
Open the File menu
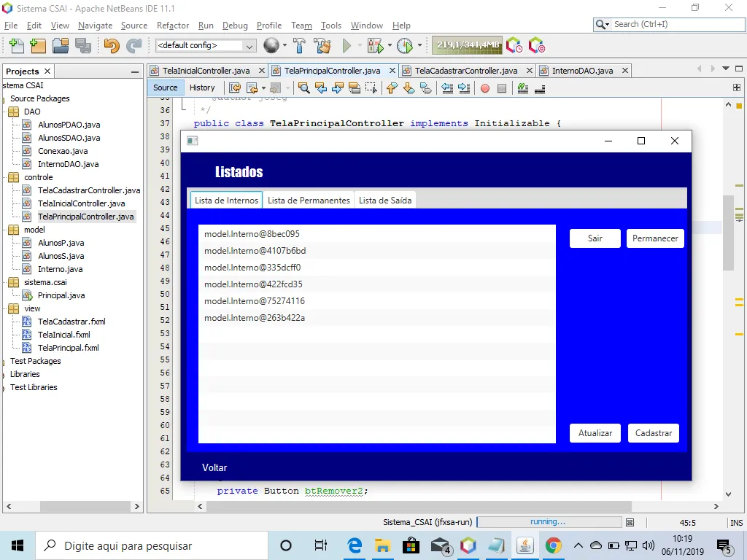pyautogui.click(x=10, y=26)
